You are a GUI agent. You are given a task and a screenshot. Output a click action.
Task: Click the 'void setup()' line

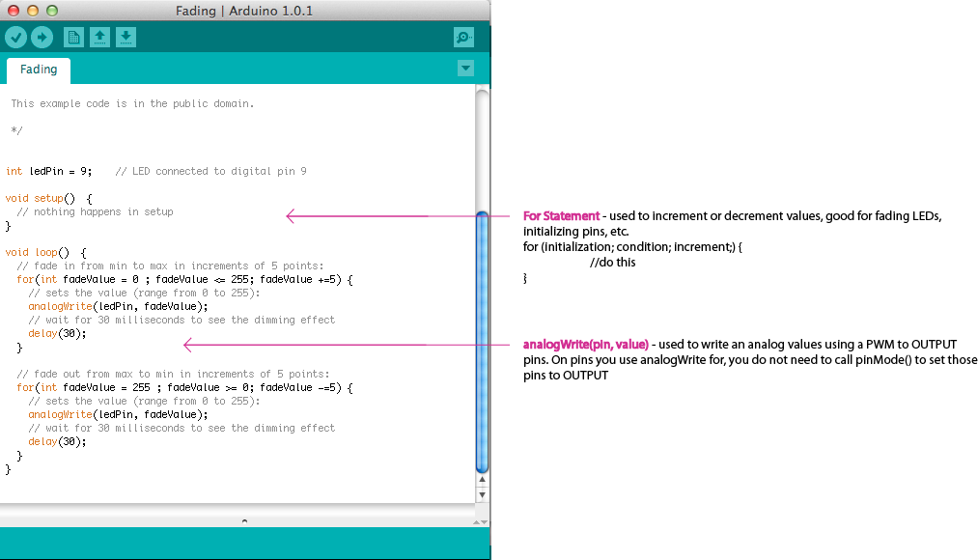pos(48,198)
